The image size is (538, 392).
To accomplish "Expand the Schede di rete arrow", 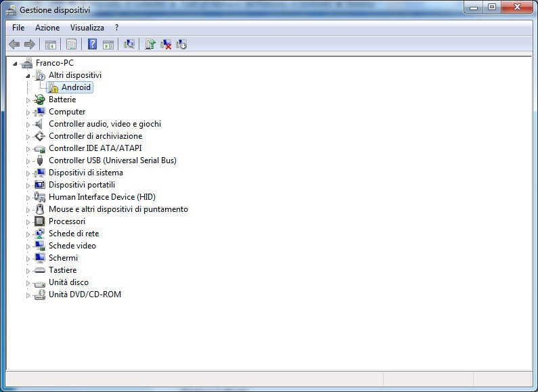I will tap(28, 234).
